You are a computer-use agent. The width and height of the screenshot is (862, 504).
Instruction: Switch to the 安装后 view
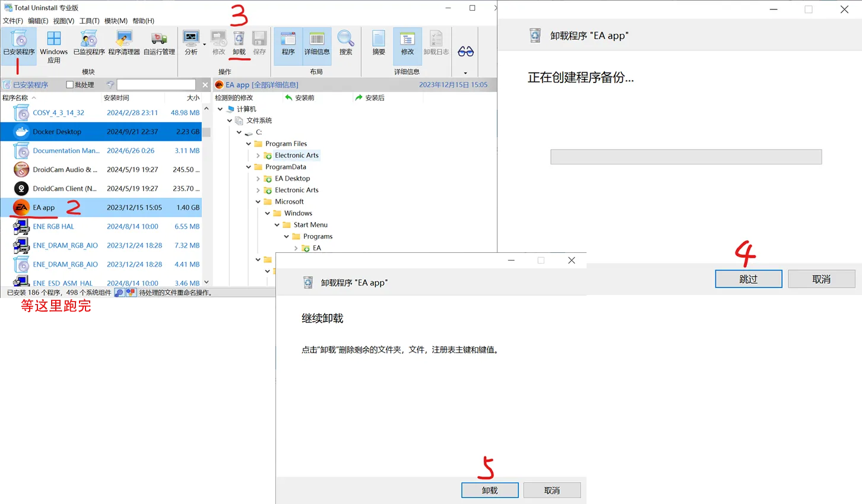(370, 98)
